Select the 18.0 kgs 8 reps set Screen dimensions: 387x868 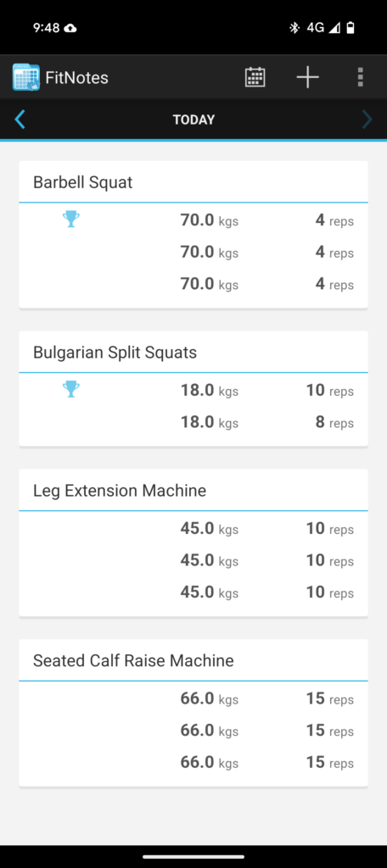(x=193, y=422)
